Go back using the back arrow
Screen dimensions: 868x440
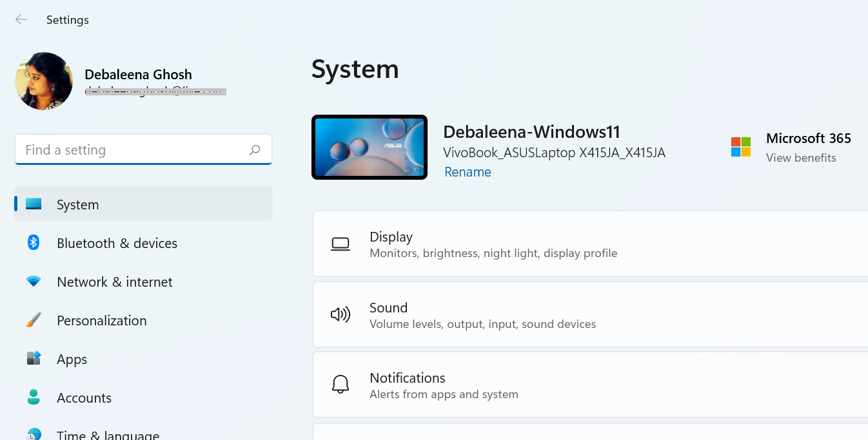(21, 20)
